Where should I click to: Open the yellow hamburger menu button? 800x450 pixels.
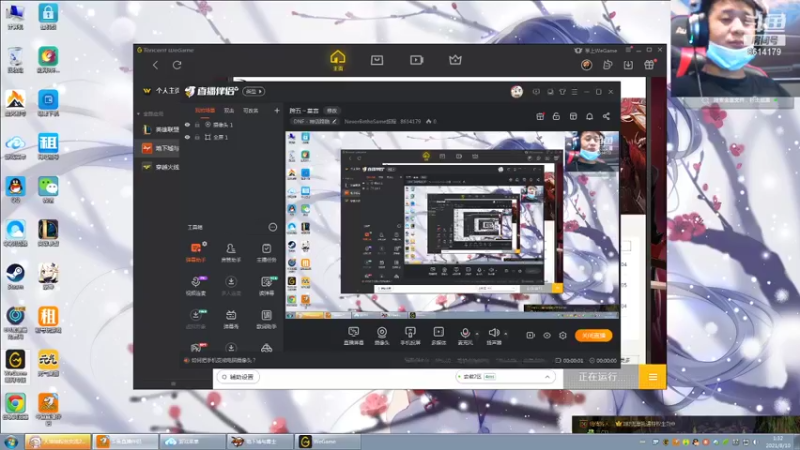653,377
